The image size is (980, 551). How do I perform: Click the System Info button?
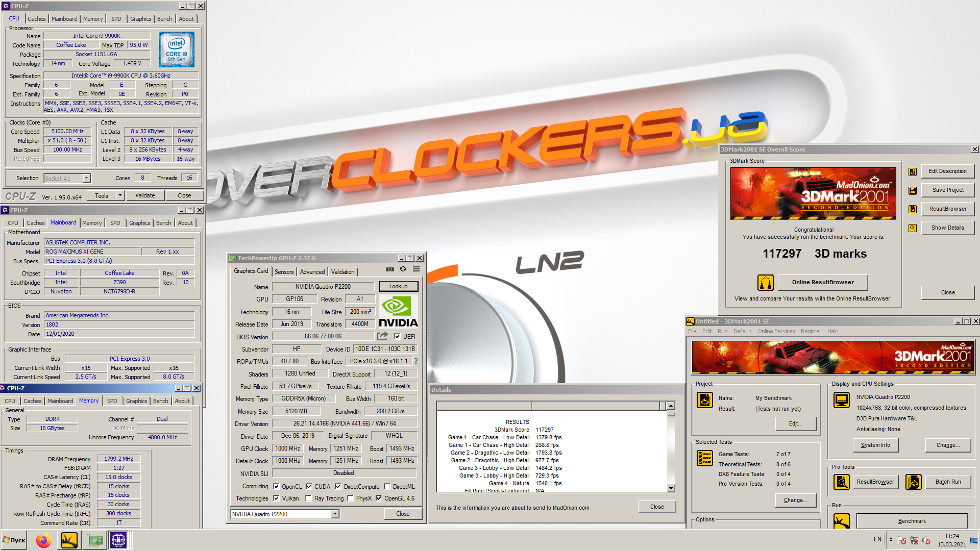coord(875,445)
